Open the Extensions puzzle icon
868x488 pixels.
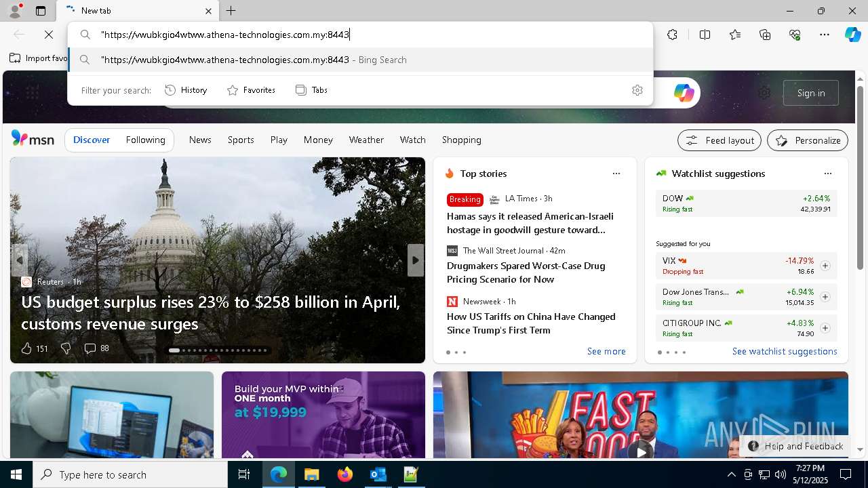click(x=672, y=35)
